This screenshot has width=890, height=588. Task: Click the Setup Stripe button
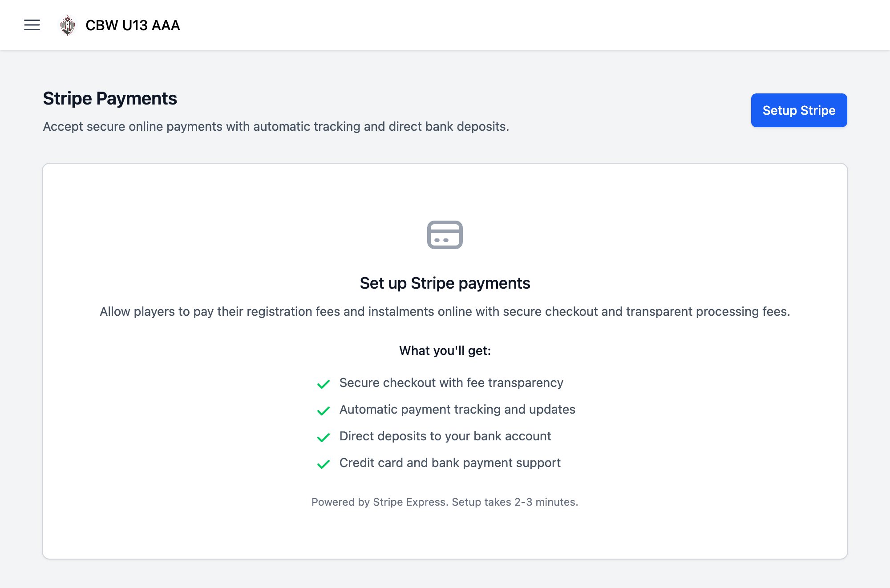pyautogui.click(x=799, y=110)
